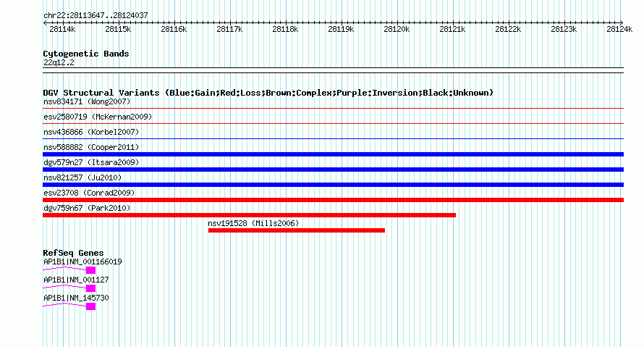Open the RefSeq Genes track title

click(x=73, y=253)
